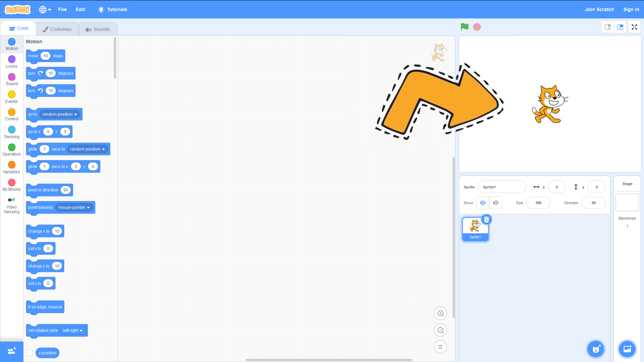Click the Join Scratch link

(599, 9)
